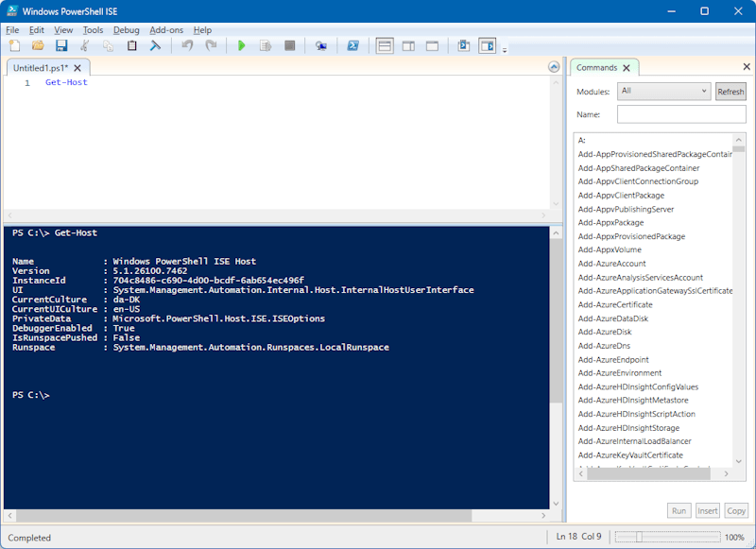The width and height of the screenshot is (756, 549).
Task: Collapse the script pane with the chevron
Action: tap(555, 67)
